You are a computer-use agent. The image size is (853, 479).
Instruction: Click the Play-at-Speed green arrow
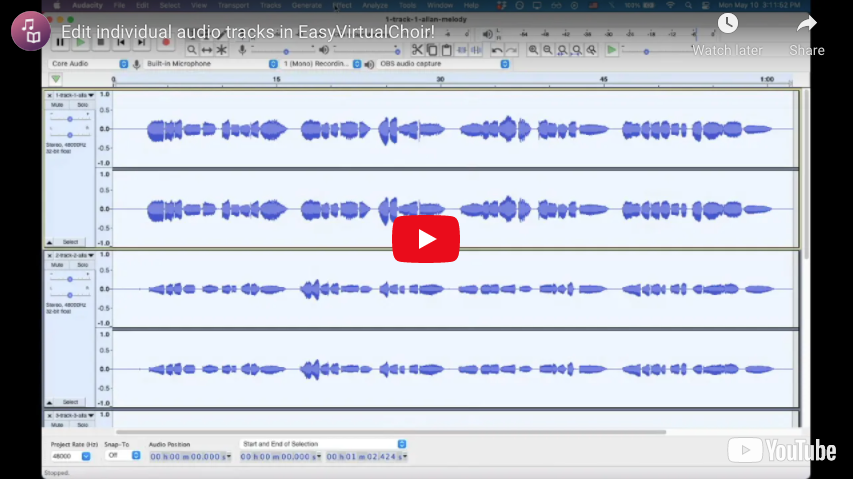click(611, 50)
